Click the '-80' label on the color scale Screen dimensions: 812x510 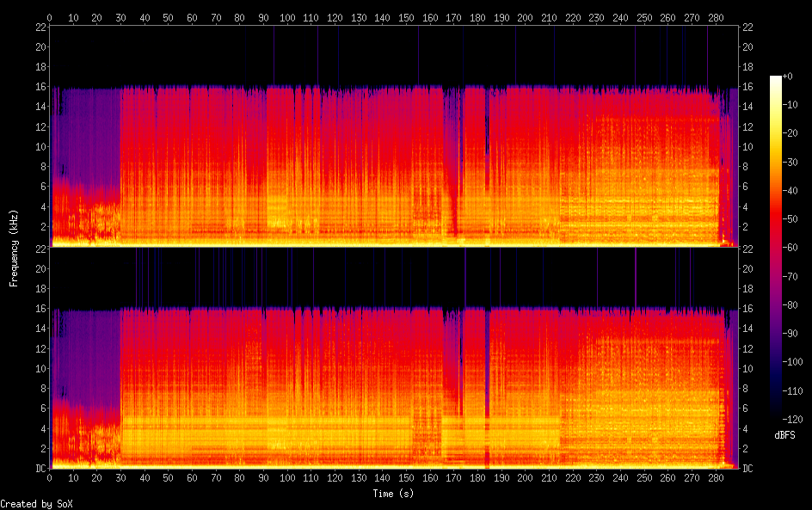[x=790, y=305]
